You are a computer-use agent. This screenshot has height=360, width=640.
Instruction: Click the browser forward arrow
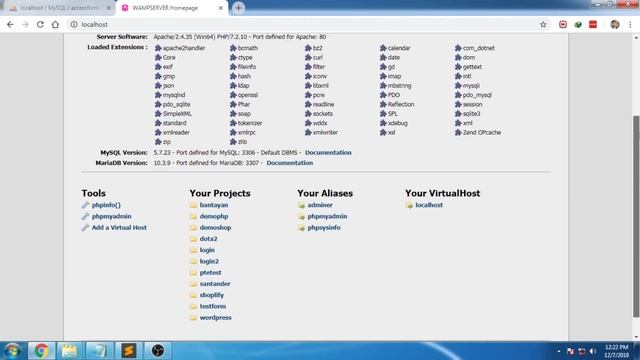point(25,24)
